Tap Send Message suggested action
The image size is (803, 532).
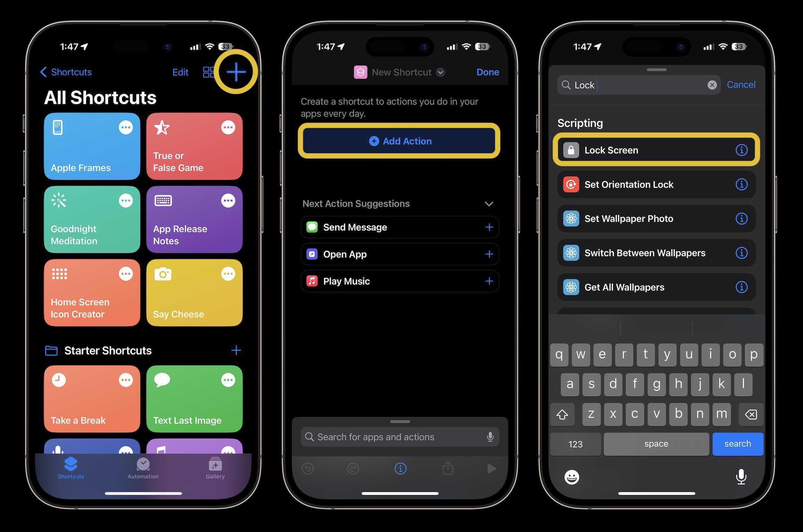398,227
